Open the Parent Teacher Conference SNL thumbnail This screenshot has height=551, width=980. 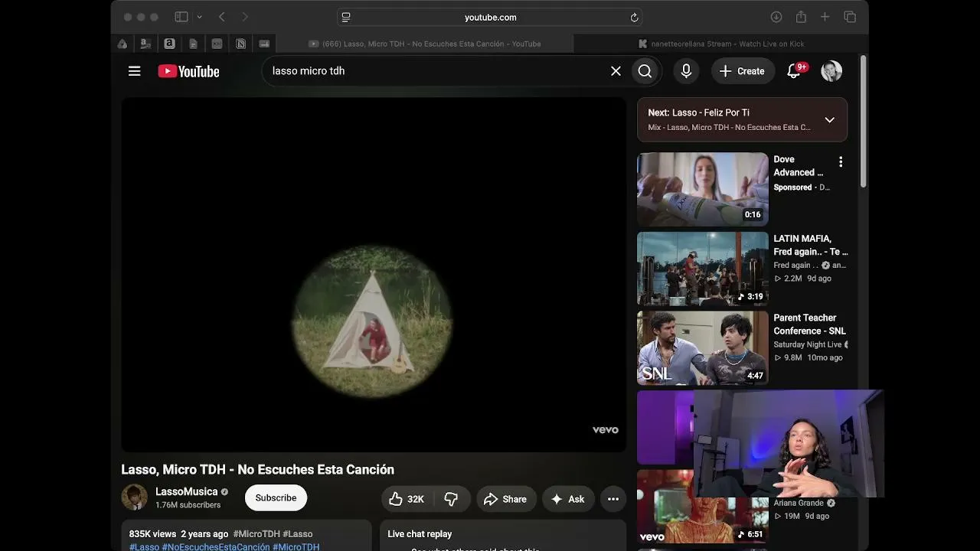coord(703,347)
